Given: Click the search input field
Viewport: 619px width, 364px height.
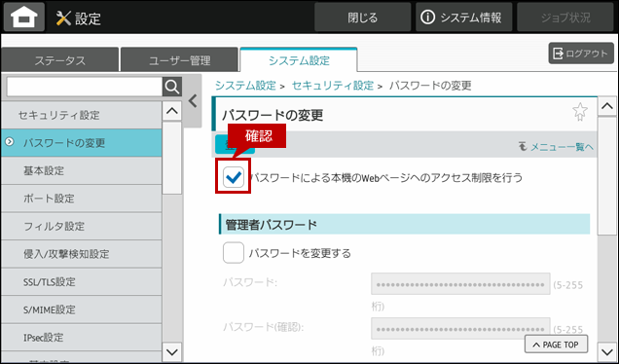Looking at the screenshot, I should coord(85,87).
